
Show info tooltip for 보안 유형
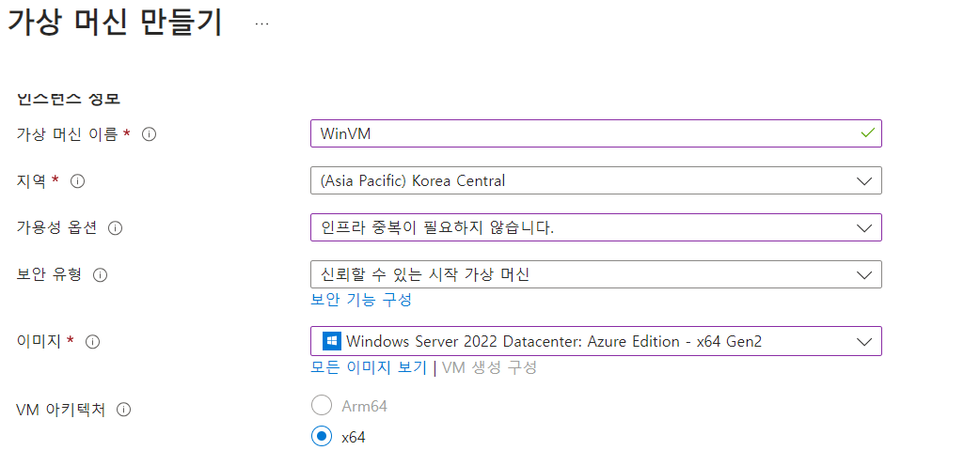(101, 274)
